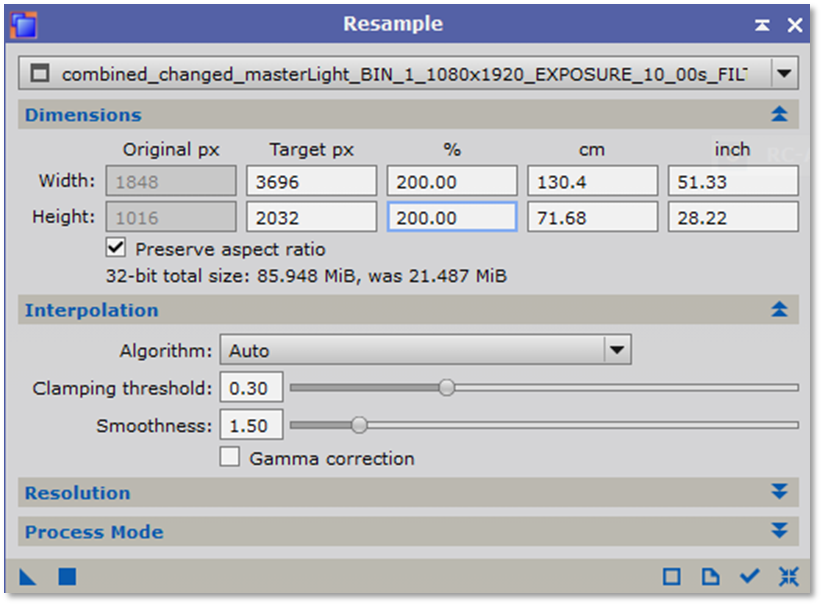The width and height of the screenshot is (823, 606).
Task: Open the Algorithm dropdown set to Auto
Action: click(617, 350)
